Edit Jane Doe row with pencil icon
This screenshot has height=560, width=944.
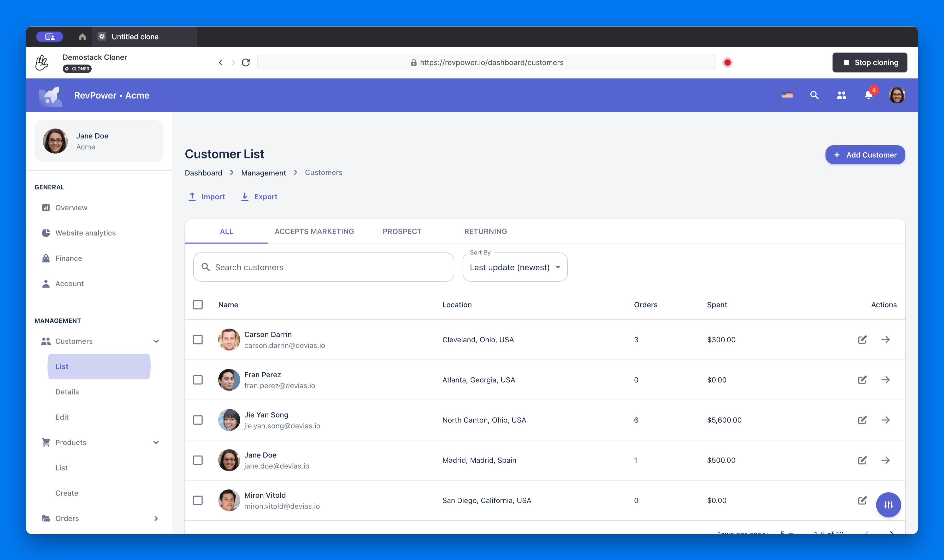[862, 460]
